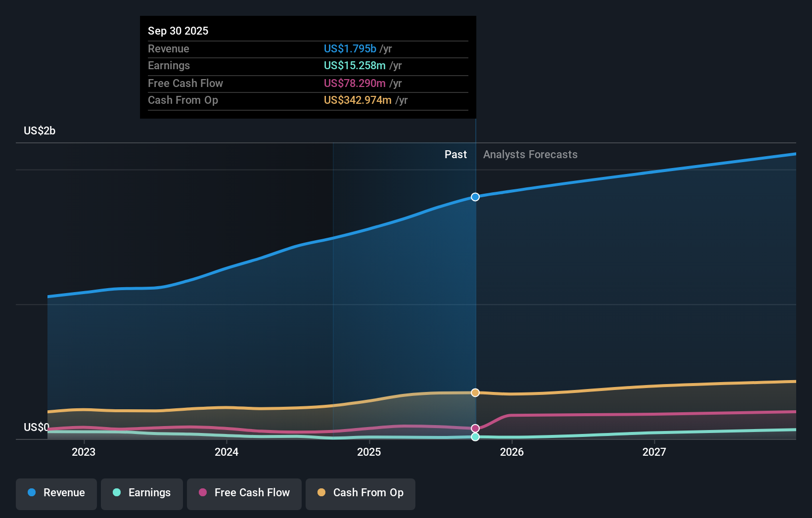Click the US$78.290m free cash flow value
Image resolution: width=812 pixels, height=518 pixels.
(355, 83)
